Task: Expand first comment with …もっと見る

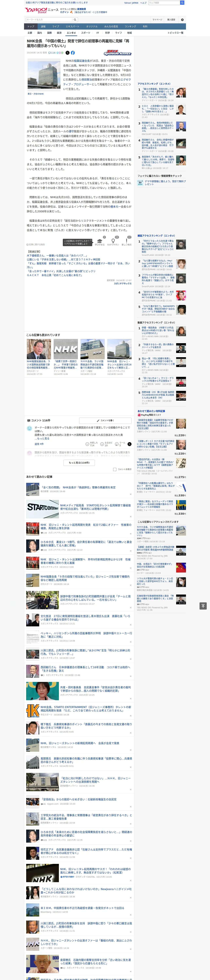Action: (x=42, y=439)
